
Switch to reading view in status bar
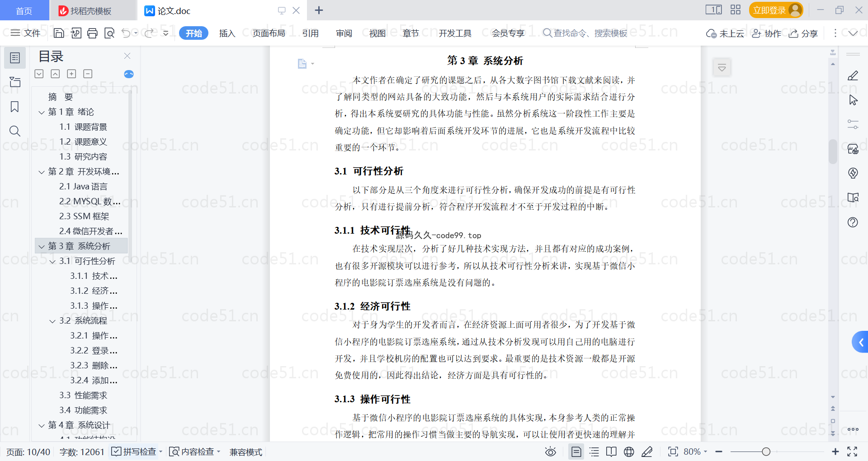pyautogui.click(x=611, y=452)
